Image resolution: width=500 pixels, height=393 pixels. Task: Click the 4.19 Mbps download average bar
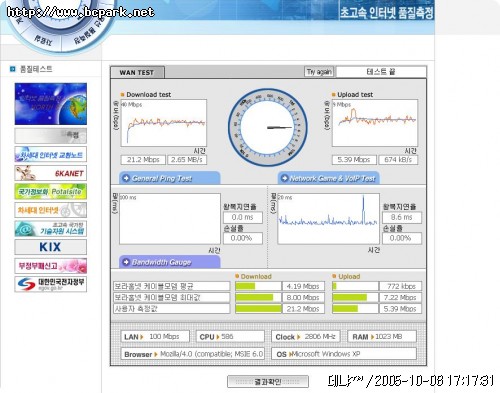click(x=258, y=286)
